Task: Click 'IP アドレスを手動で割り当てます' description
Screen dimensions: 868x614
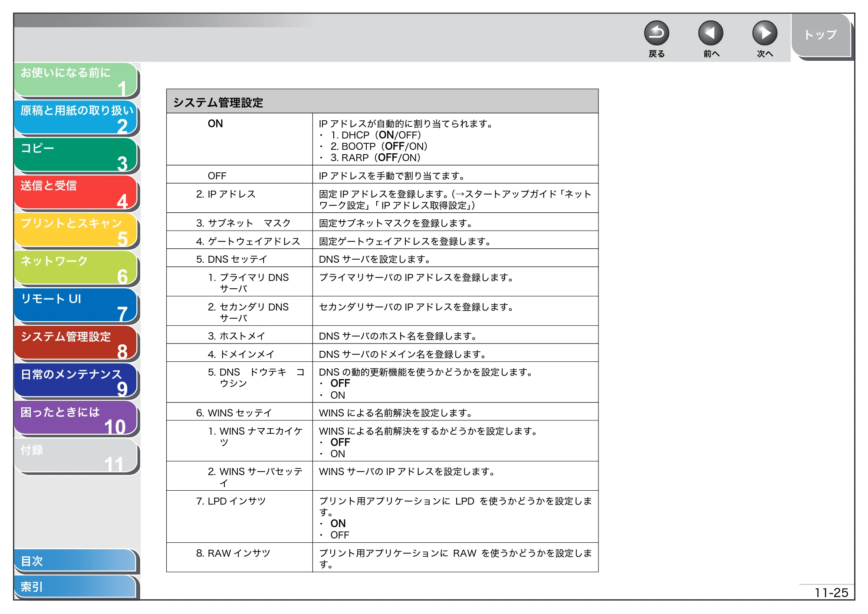Action: pyautogui.click(x=392, y=175)
